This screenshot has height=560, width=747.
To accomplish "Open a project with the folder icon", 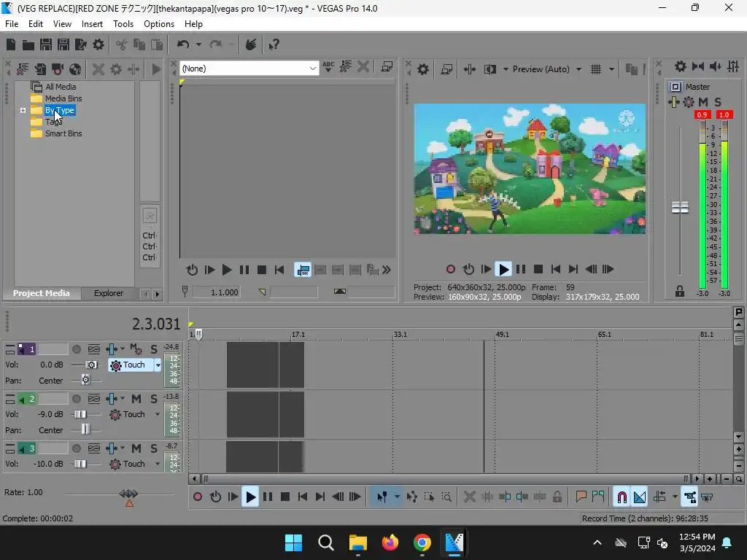I will click(28, 44).
